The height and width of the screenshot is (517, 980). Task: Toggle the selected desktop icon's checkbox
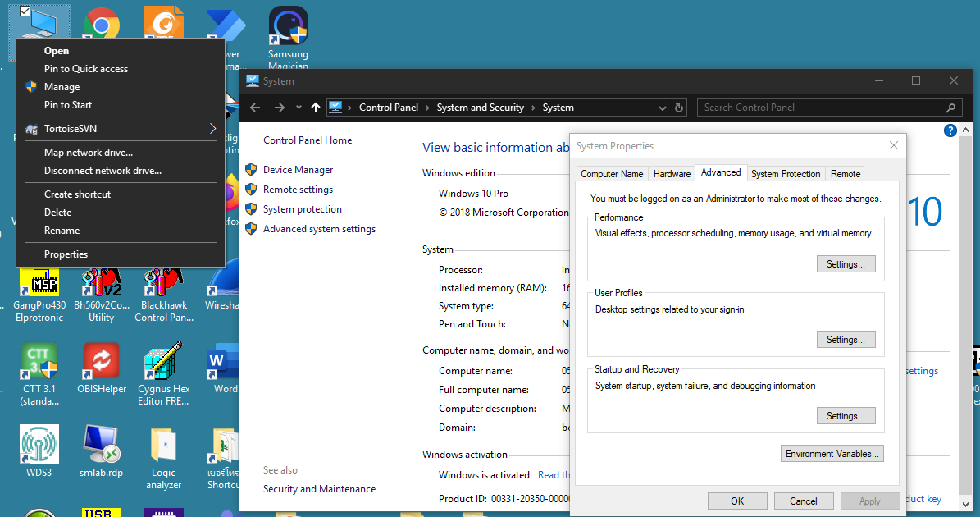tap(25, 11)
